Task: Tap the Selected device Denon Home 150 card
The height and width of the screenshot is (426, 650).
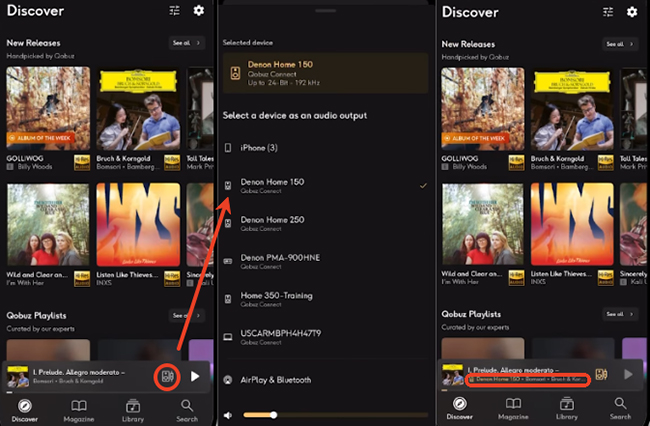Action: coord(325,73)
